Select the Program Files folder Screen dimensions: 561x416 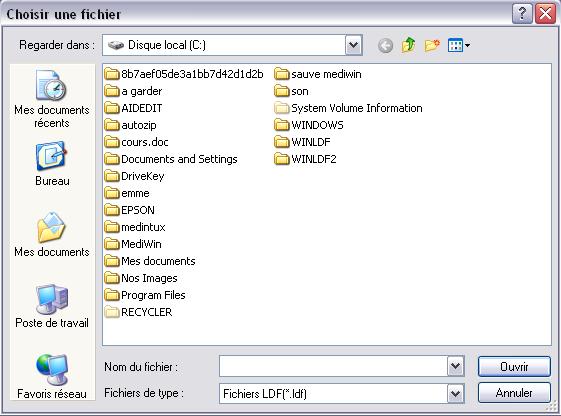coord(145,295)
